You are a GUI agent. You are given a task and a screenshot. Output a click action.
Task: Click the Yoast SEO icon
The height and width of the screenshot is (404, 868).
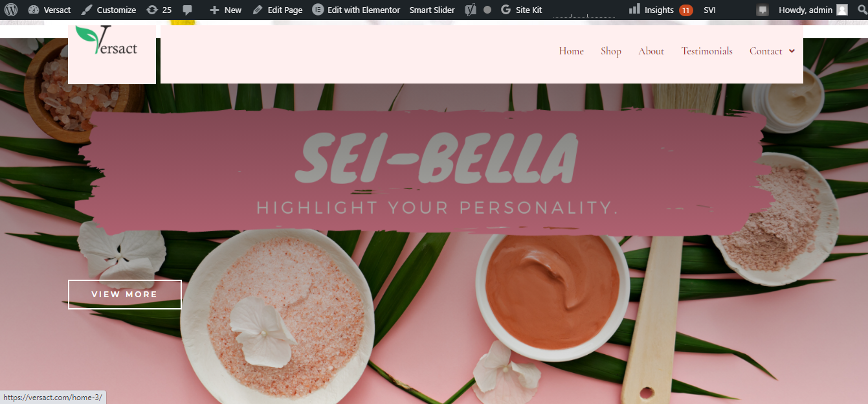(x=471, y=10)
